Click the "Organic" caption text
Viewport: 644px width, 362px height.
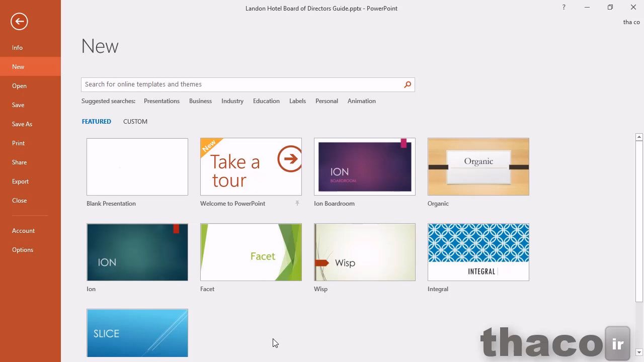click(438, 204)
